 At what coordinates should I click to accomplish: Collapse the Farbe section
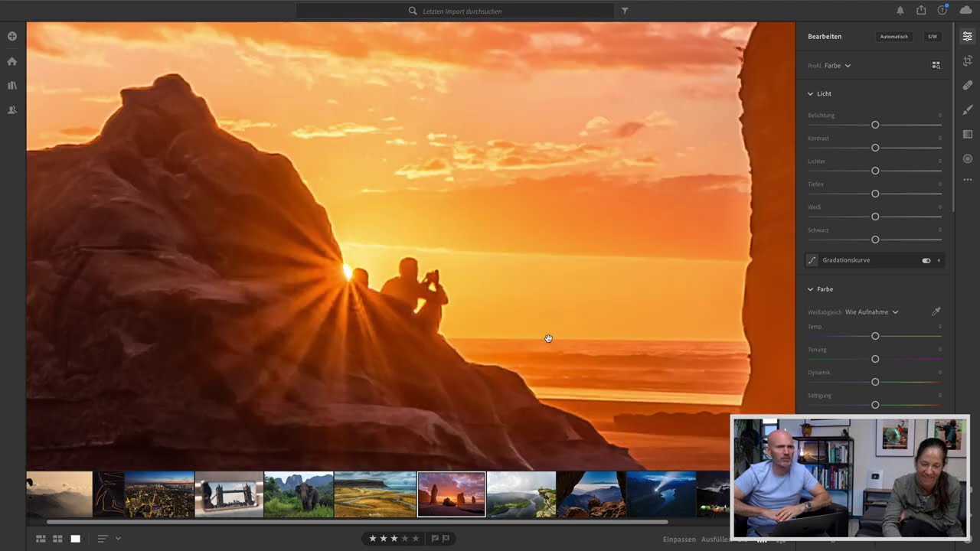coord(810,289)
